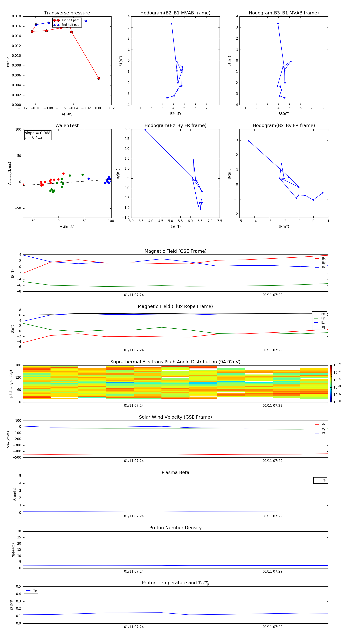Click the "WalenTest" plot title
351x644 pixels.
coord(67,125)
